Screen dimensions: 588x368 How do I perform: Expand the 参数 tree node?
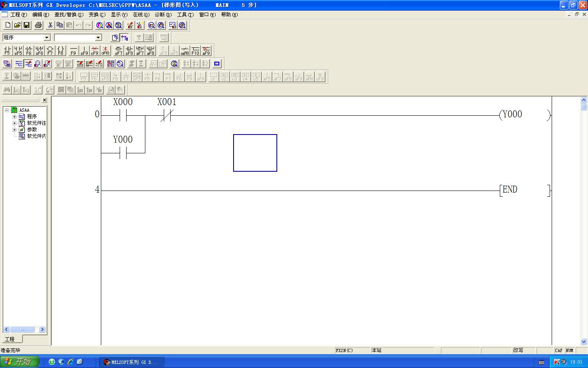15,130
